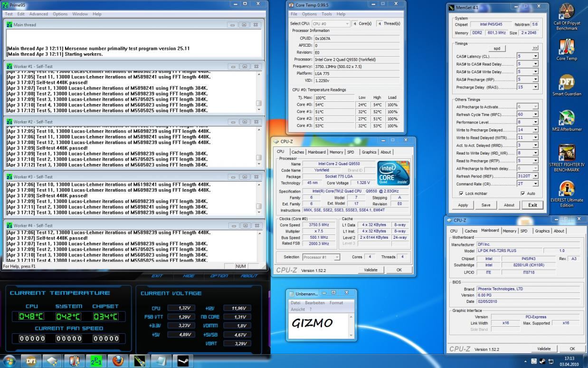Switch to Core Temp thermometer taskbar icon
Screen dimensions: 588x368
coord(74,361)
